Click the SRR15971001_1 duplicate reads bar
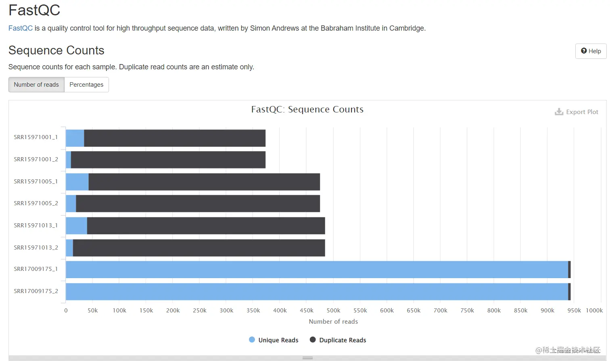This screenshot has width=610, height=364. tap(175, 138)
